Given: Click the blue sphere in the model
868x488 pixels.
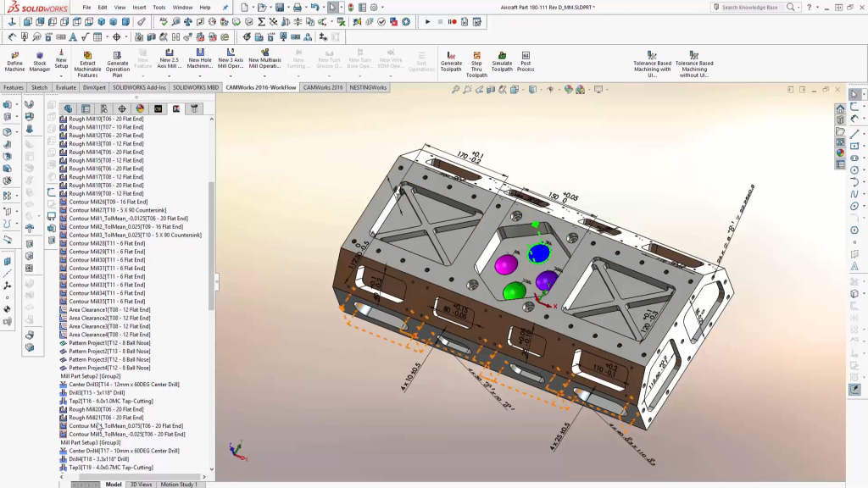Looking at the screenshot, I should click(539, 253).
